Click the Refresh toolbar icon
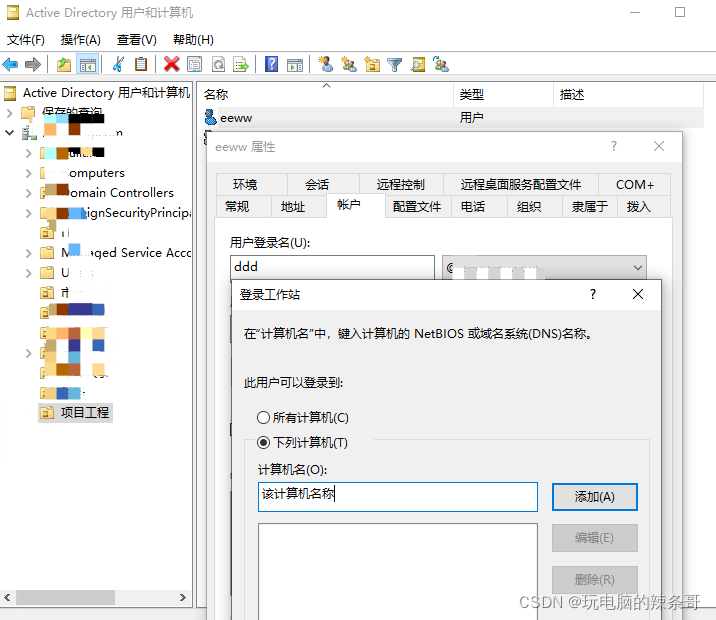 pyautogui.click(x=218, y=64)
